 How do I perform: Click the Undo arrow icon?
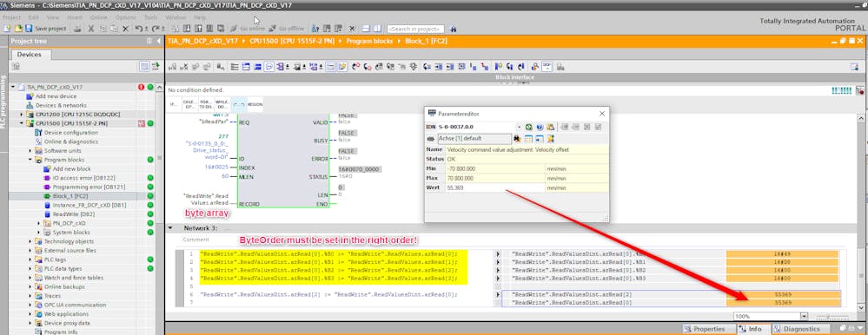pyautogui.click(x=140, y=28)
